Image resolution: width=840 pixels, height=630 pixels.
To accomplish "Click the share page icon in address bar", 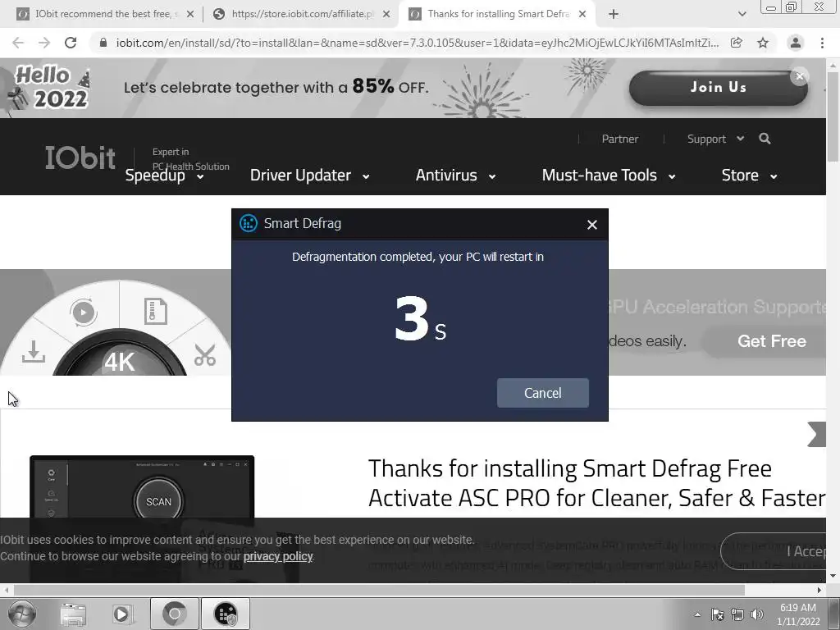I will (737, 43).
